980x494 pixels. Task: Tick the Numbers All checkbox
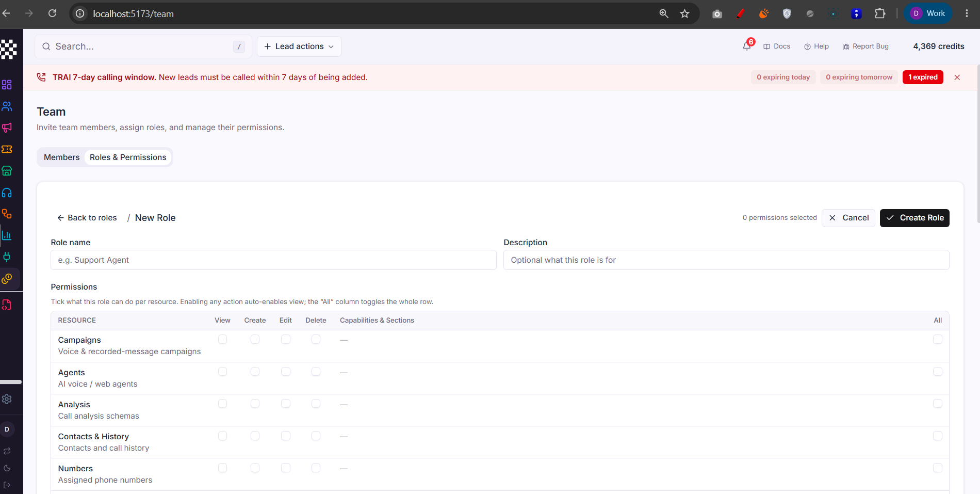click(938, 468)
